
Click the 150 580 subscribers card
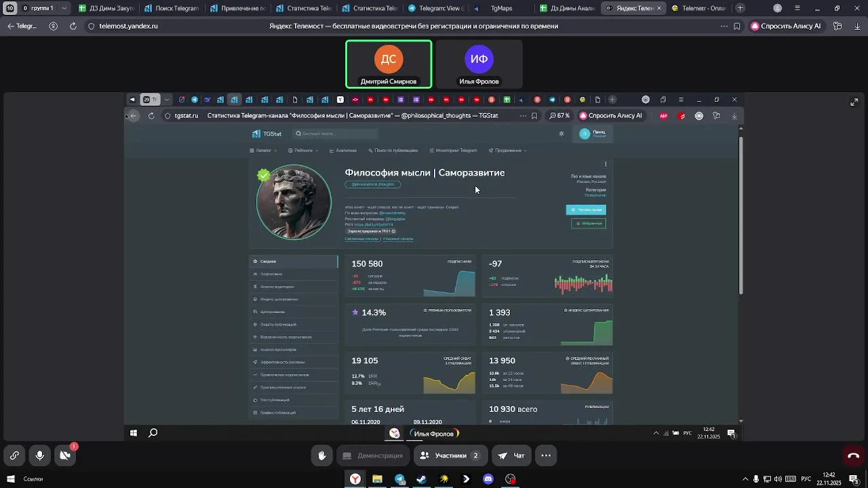[410, 276]
